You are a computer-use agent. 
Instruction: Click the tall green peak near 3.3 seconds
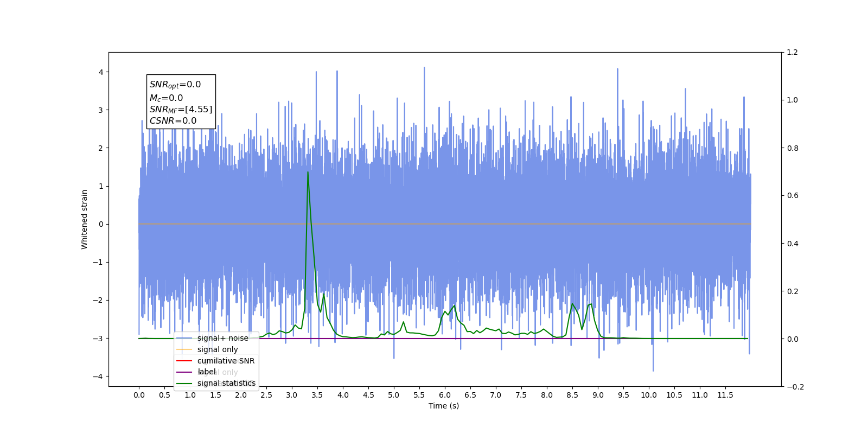pyautogui.click(x=308, y=173)
